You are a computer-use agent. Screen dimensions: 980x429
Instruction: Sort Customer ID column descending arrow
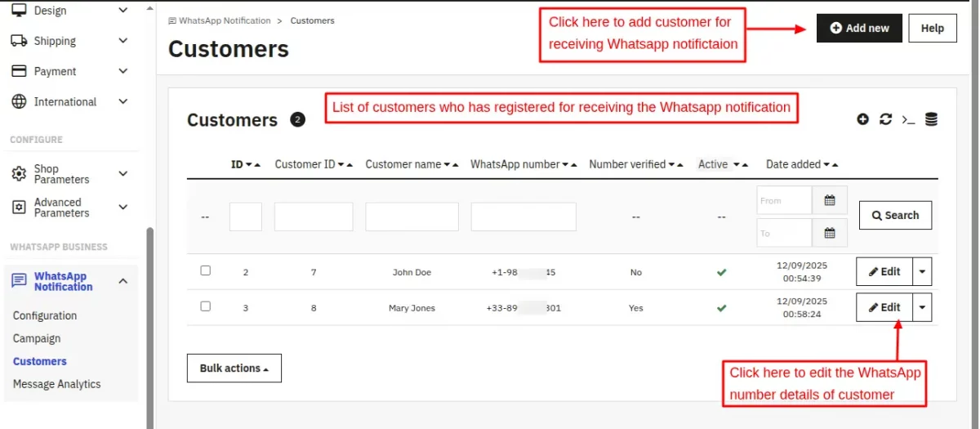(x=341, y=164)
